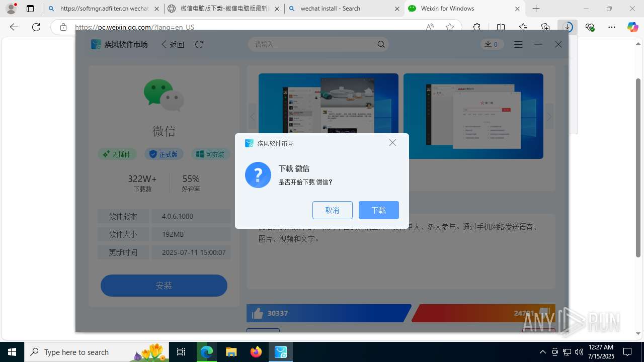Screen dimensions: 644x362
Task: Go back using the 返回 button
Action: tap(173, 44)
